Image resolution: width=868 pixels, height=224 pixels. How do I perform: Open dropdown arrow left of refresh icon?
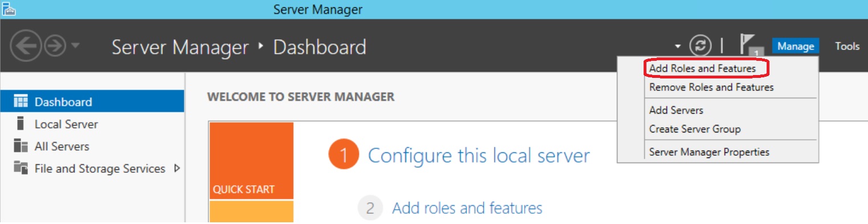677,46
